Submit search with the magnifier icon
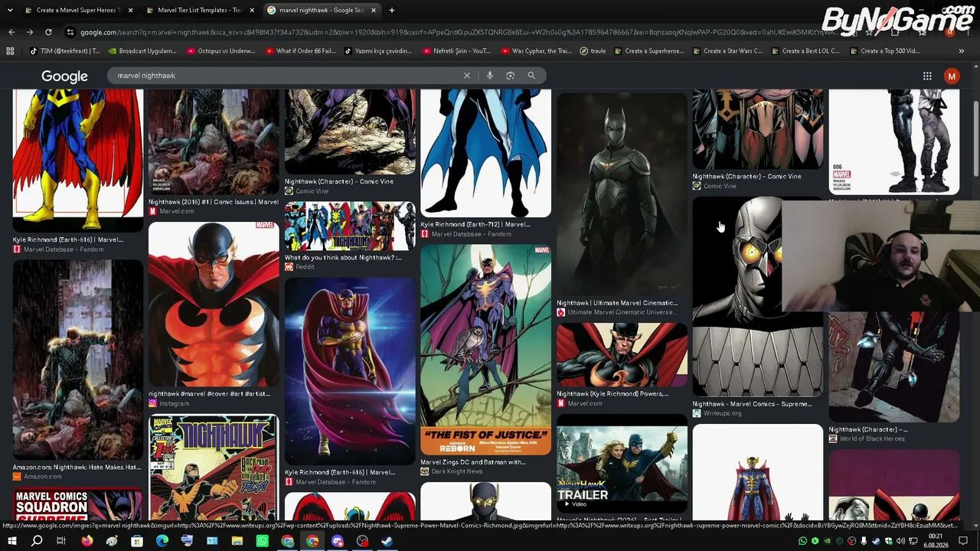Viewport: 980px width, 551px height. click(x=531, y=76)
